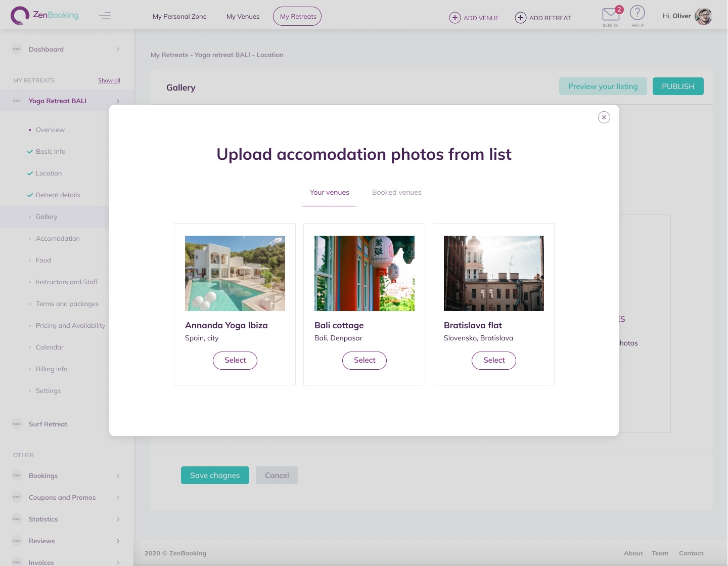Image resolution: width=728 pixels, height=566 pixels.
Task: Go to Accomodation in sidebar
Action: point(58,238)
